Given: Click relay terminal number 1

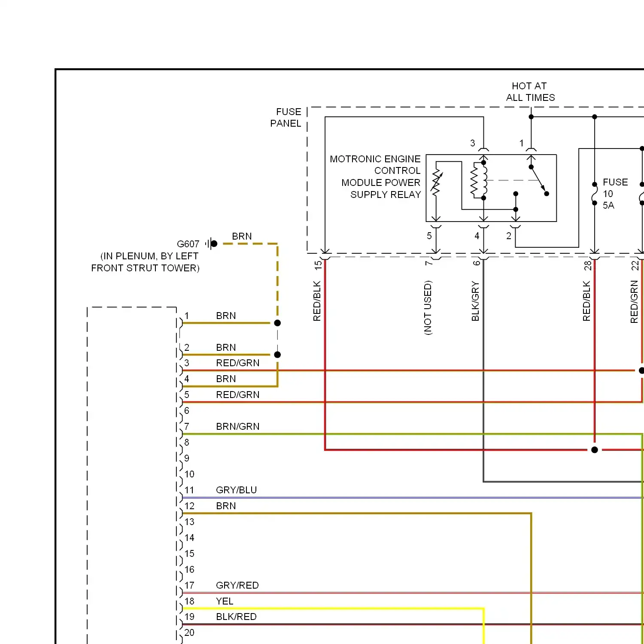Looking at the screenshot, I should (x=522, y=143).
